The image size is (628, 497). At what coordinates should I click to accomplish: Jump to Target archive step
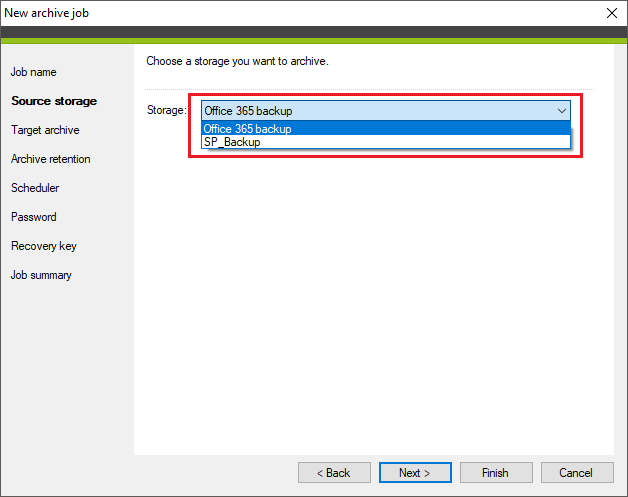[45, 130]
